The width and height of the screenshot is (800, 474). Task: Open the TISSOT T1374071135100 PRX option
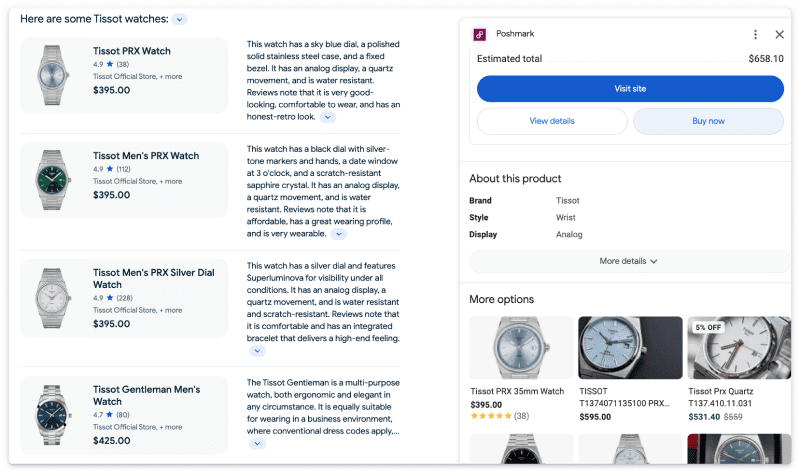(630, 348)
